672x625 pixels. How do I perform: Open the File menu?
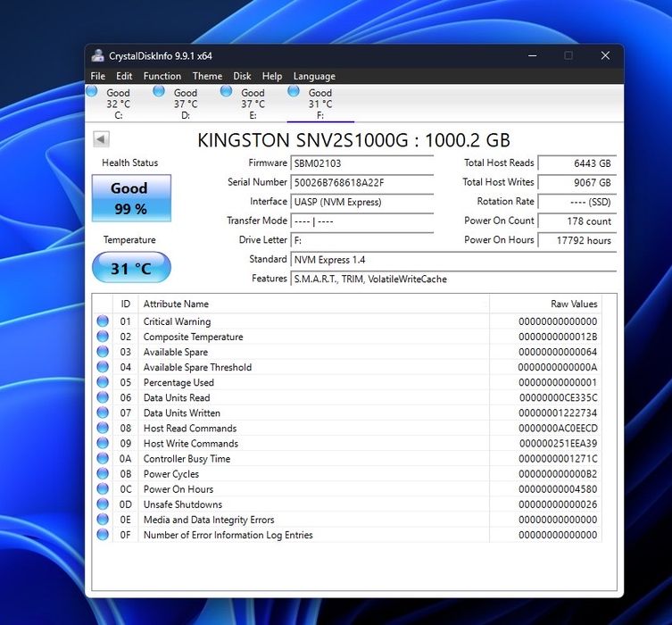click(97, 76)
